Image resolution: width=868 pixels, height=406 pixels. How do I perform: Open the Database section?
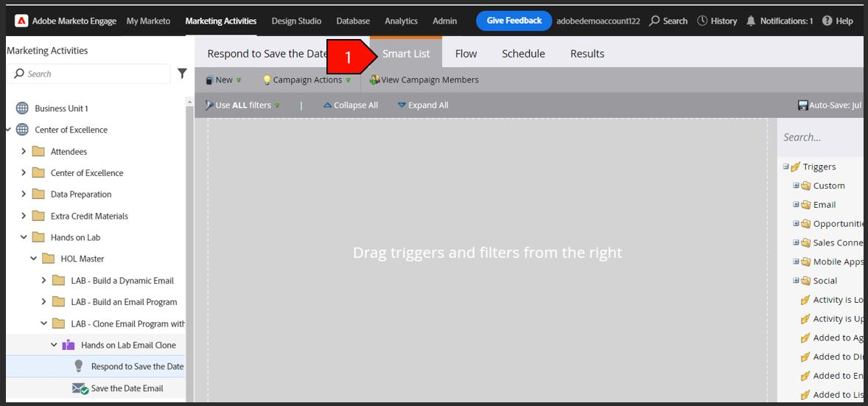[x=353, y=21]
